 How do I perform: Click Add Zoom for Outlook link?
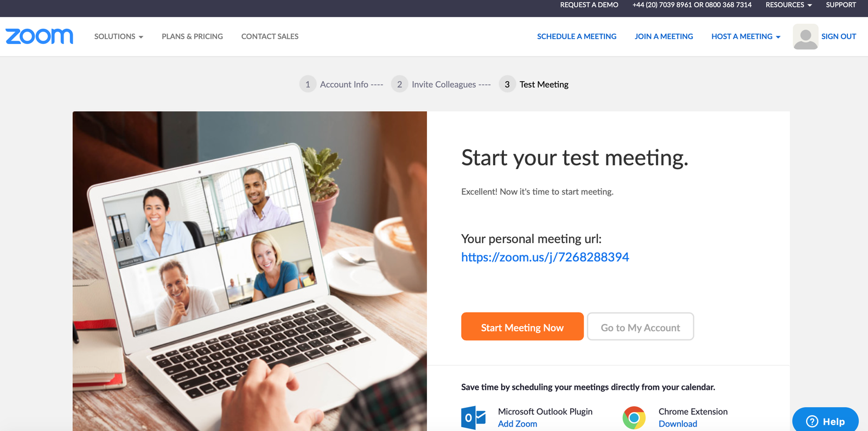[x=518, y=424]
